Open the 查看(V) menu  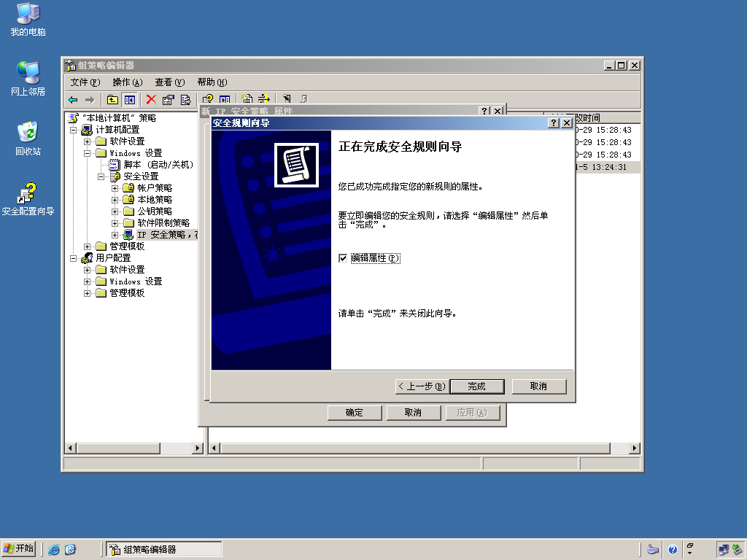click(169, 82)
